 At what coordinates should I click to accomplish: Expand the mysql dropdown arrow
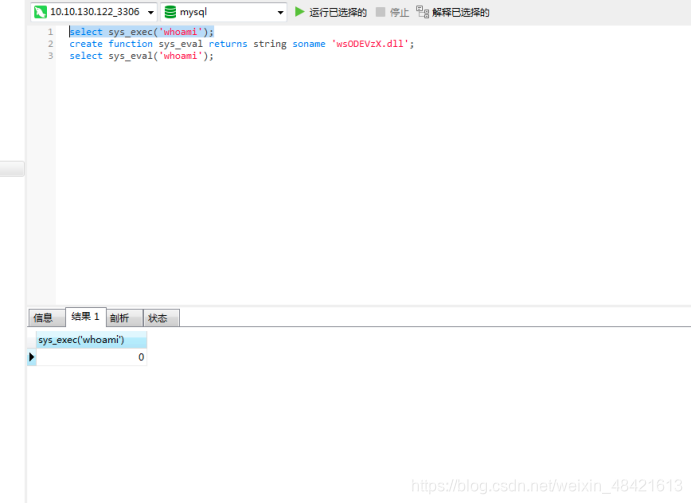tap(280, 12)
